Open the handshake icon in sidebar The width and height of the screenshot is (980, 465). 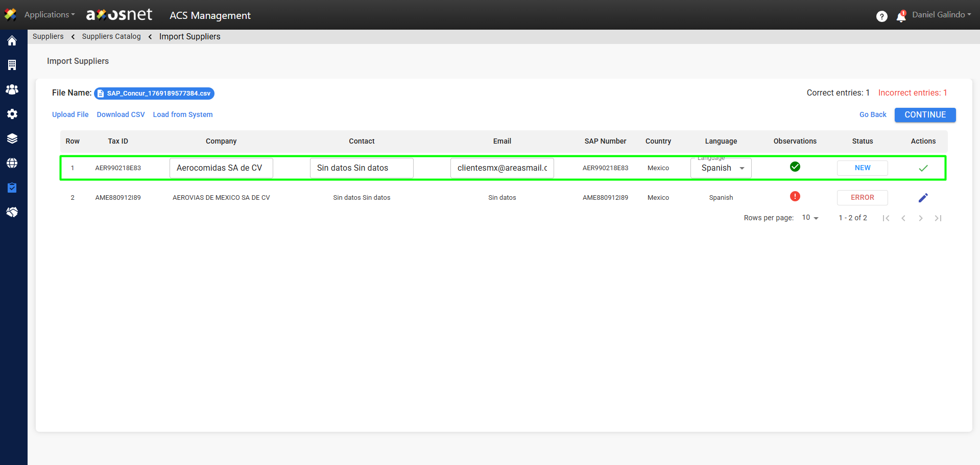[12, 212]
